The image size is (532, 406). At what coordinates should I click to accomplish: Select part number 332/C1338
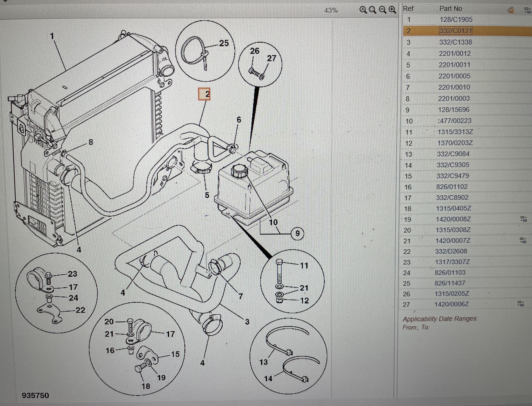pos(455,42)
